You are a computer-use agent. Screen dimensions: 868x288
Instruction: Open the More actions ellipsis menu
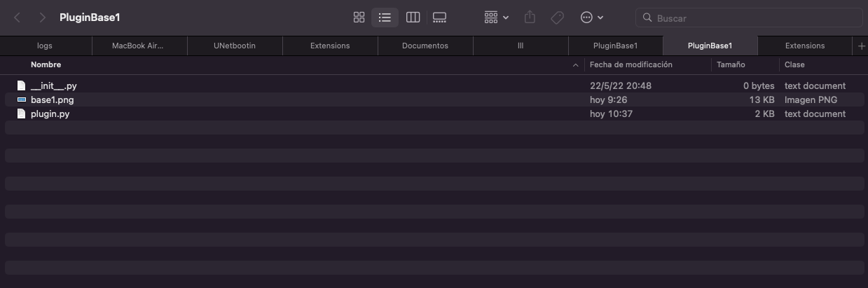(x=591, y=18)
